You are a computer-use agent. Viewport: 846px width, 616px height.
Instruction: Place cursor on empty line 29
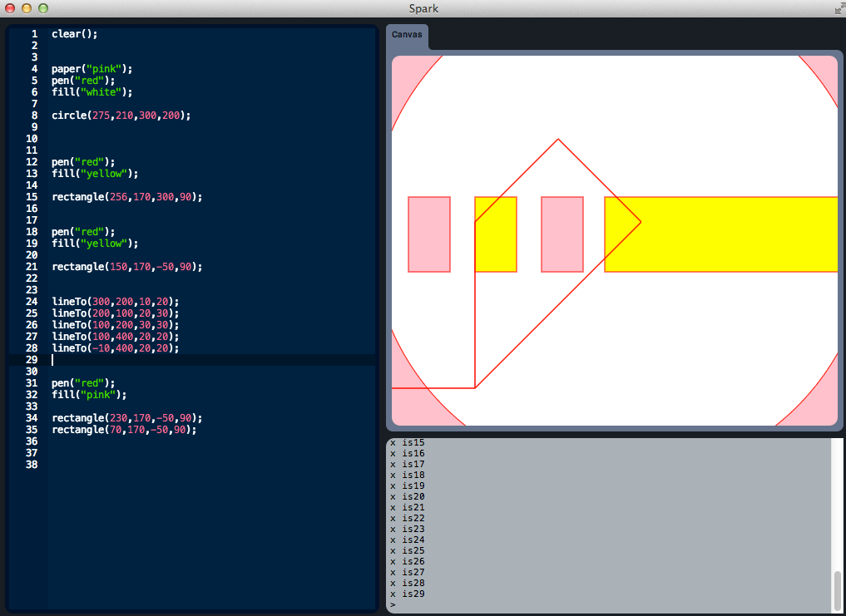(x=208, y=360)
